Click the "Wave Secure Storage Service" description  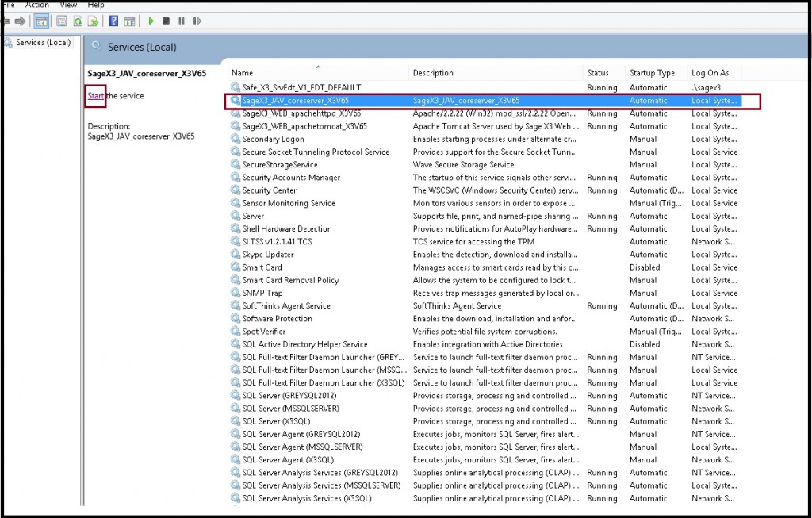click(463, 165)
